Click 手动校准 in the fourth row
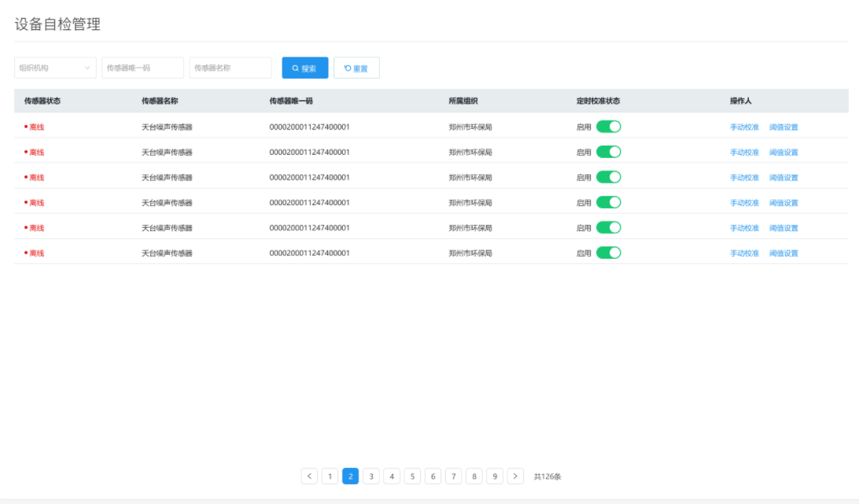Viewport: 859px width, 504px height. coord(744,203)
